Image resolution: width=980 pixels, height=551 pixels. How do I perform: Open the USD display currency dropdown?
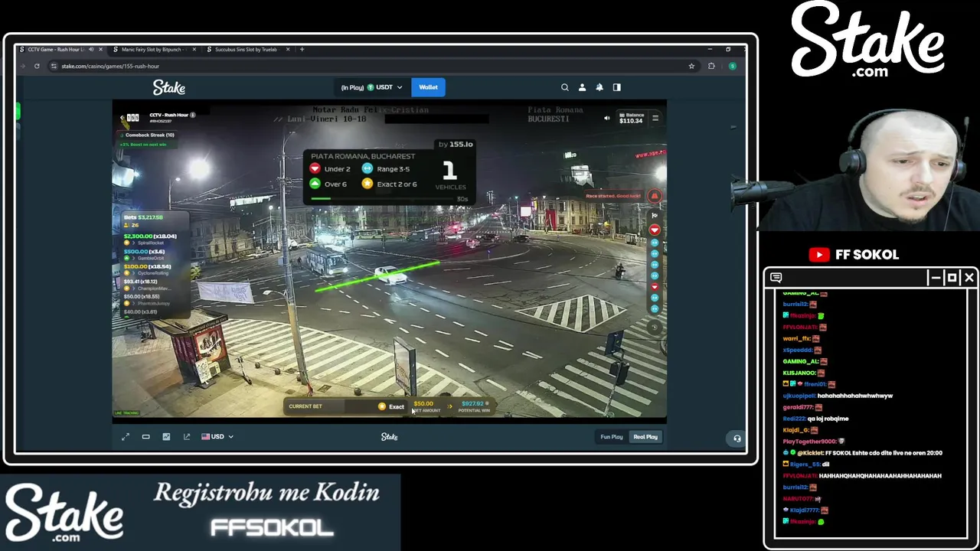(x=217, y=437)
